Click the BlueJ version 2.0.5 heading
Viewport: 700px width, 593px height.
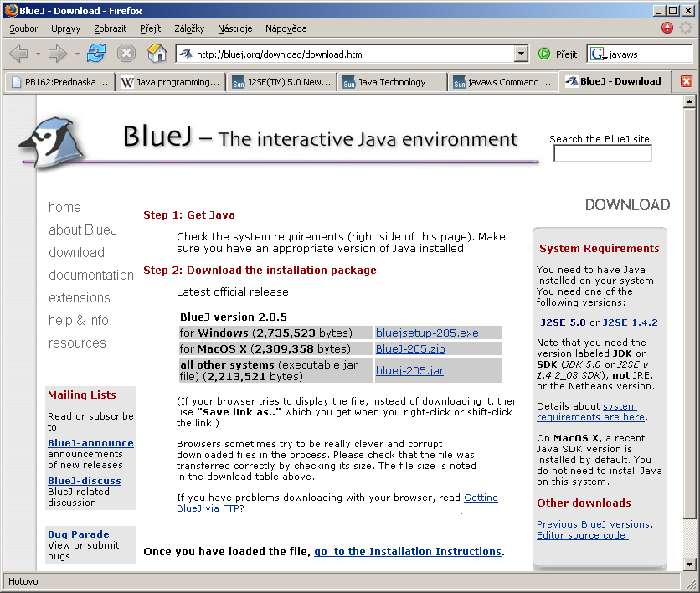(x=234, y=317)
